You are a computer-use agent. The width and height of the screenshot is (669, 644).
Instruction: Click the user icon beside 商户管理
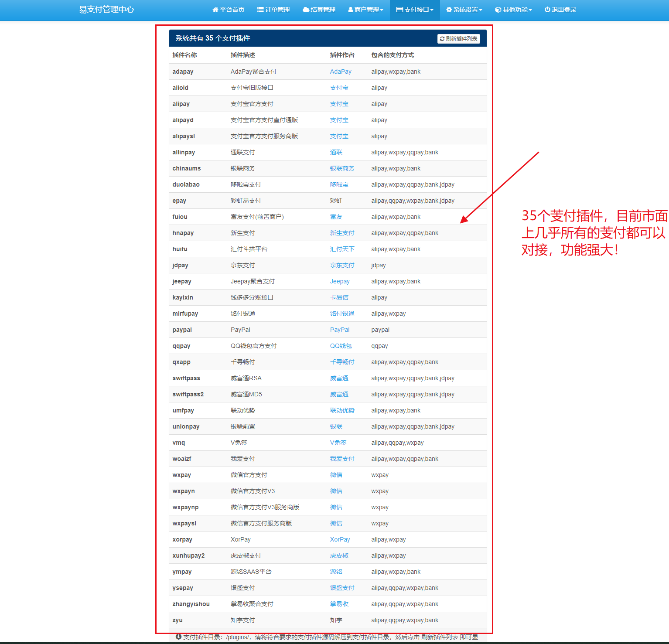click(x=351, y=10)
